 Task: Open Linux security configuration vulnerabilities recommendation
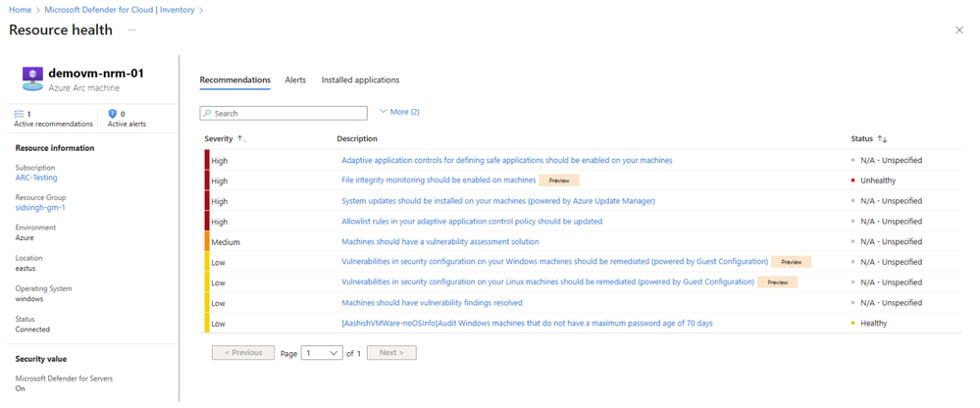click(x=547, y=281)
